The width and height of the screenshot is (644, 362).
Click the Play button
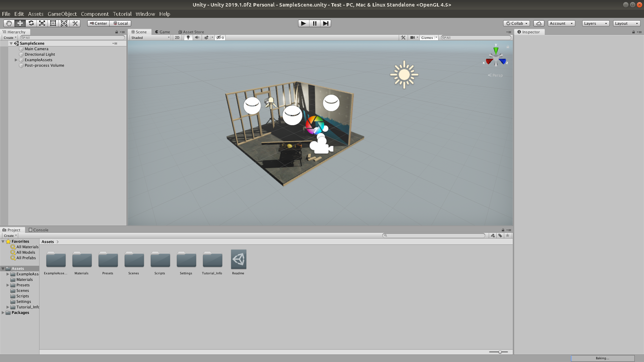(x=303, y=23)
